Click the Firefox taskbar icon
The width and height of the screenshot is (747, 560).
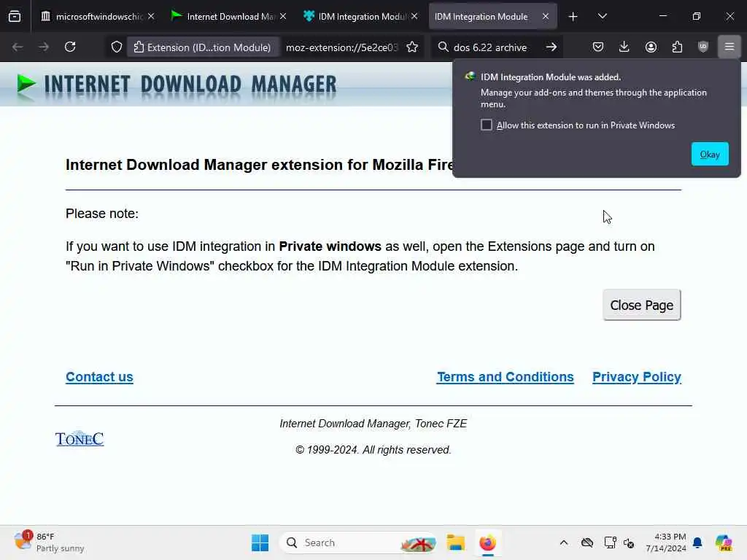[x=487, y=542]
